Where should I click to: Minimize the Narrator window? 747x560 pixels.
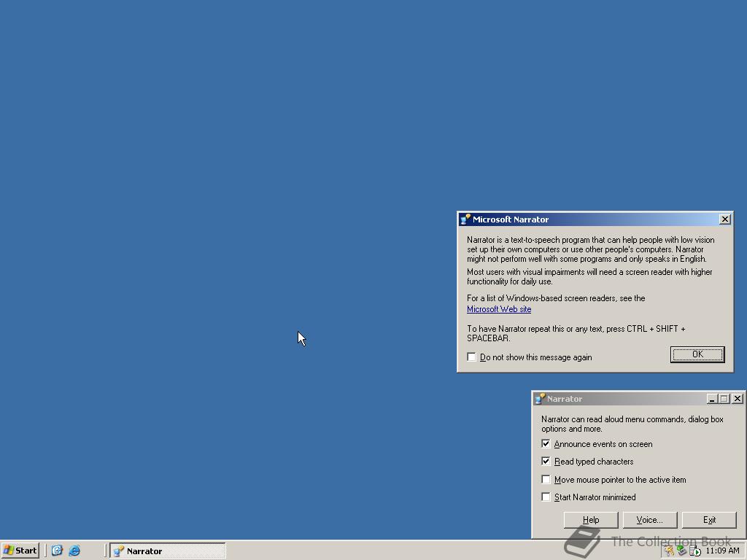pos(712,399)
